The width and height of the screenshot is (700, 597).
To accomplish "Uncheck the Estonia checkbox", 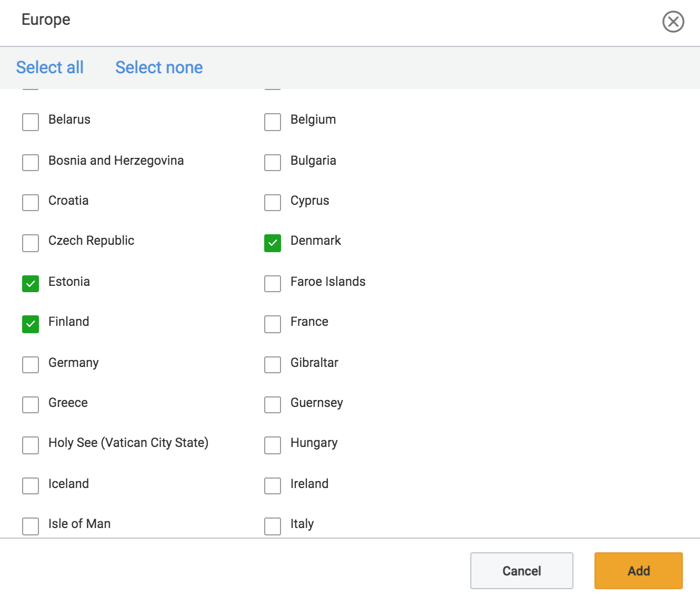I will [31, 284].
